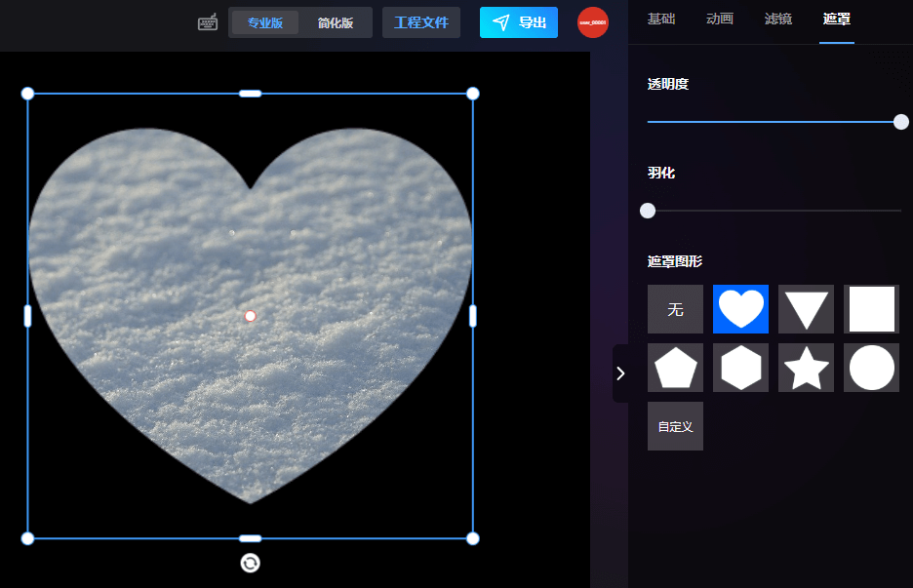The height and width of the screenshot is (588, 913).
Task: Open the 基础 tab
Action: point(661,20)
